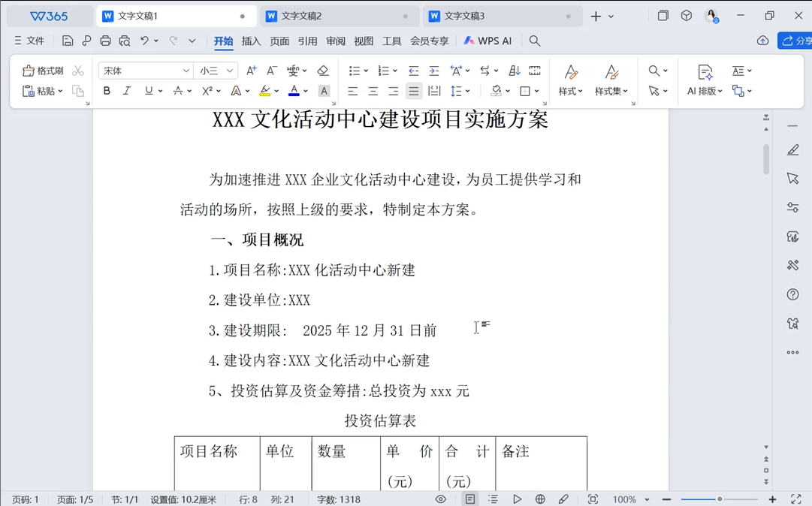Open the help question mark in sidebar

[792, 294]
